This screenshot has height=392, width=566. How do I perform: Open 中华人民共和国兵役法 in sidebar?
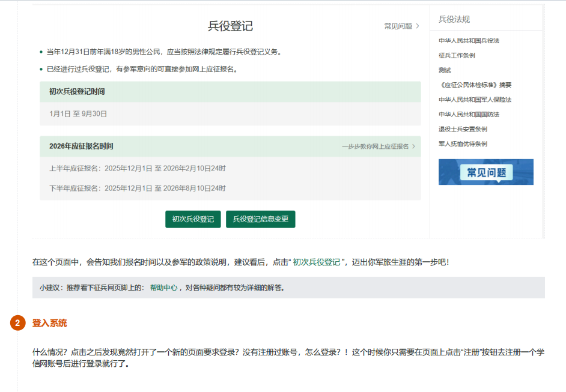pos(469,41)
